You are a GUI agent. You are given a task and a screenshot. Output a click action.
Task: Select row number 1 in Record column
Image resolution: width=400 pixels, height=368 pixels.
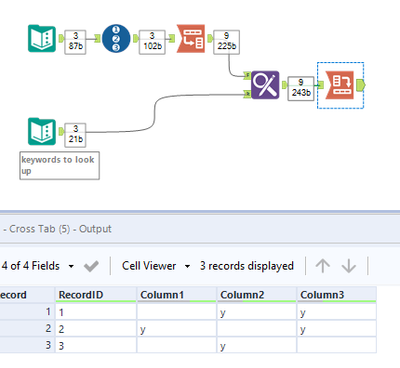27,312
